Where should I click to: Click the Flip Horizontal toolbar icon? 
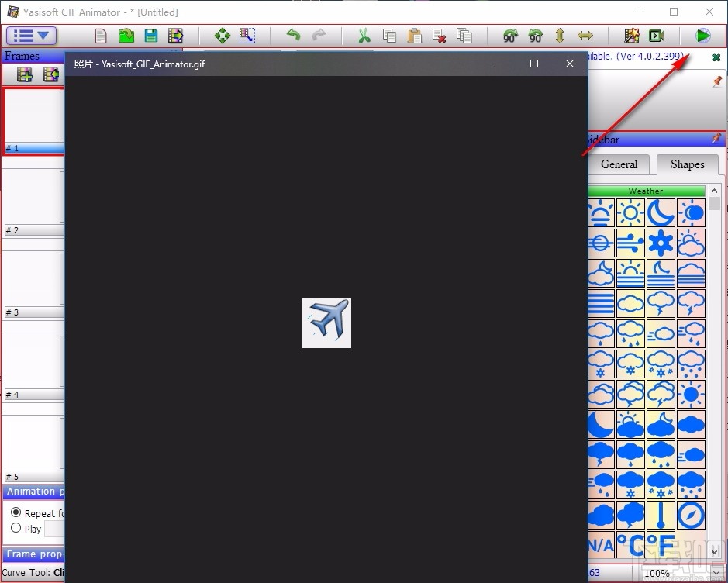point(585,36)
